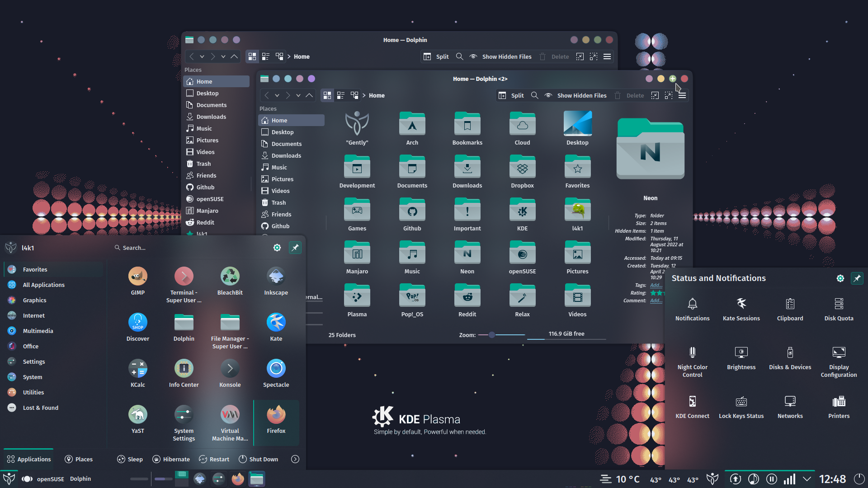Click the 116.9 GiB free space bar
This screenshot has height=488, width=868.
tap(566, 335)
